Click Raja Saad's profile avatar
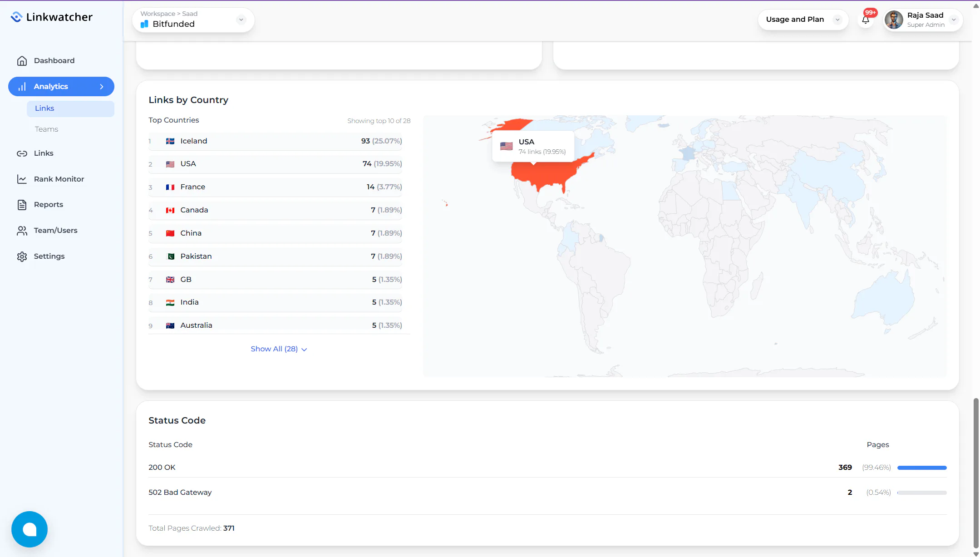Image resolution: width=980 pixels, height=557 pixels. (x=894, y=20)
